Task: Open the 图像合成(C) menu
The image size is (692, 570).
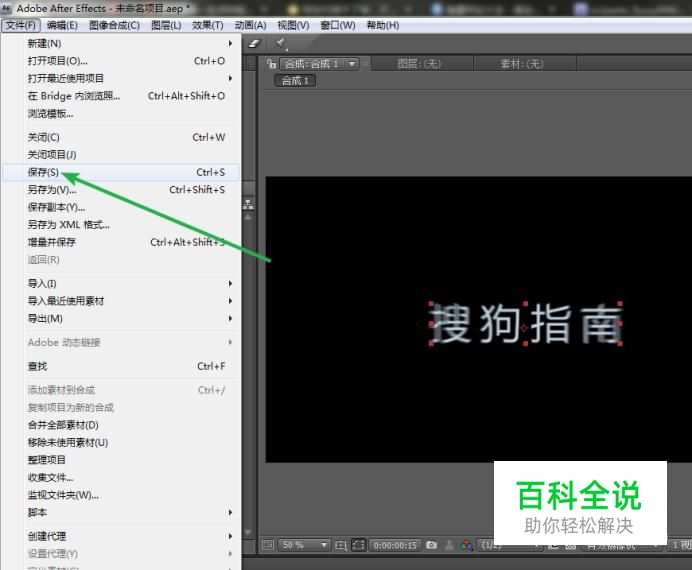Action: point(114,26)
